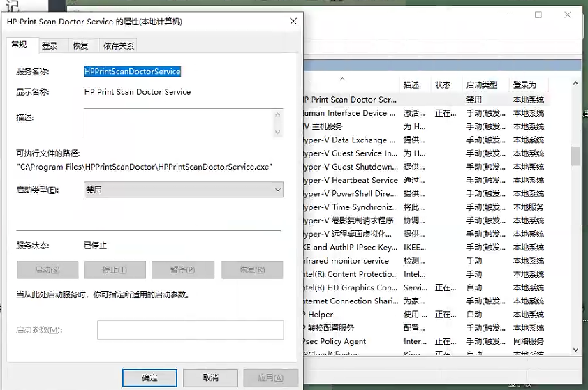Open the 启动类型 dropdown showing 禁用

(184, 190)
